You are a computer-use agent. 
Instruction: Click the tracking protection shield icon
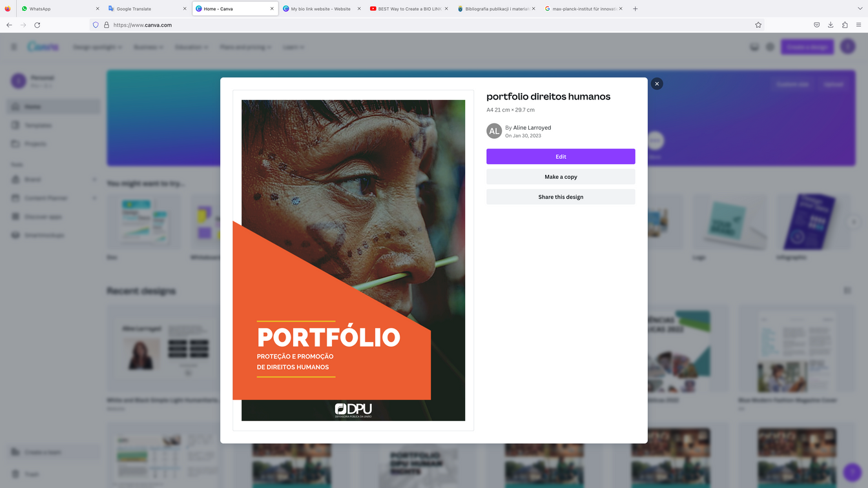(x=96, y=25)
